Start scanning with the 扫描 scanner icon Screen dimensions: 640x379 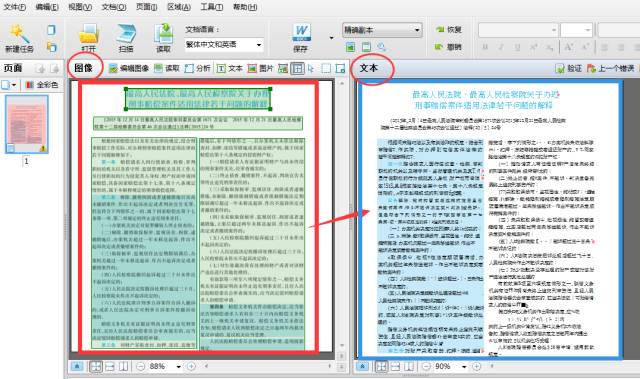point(126,38)
